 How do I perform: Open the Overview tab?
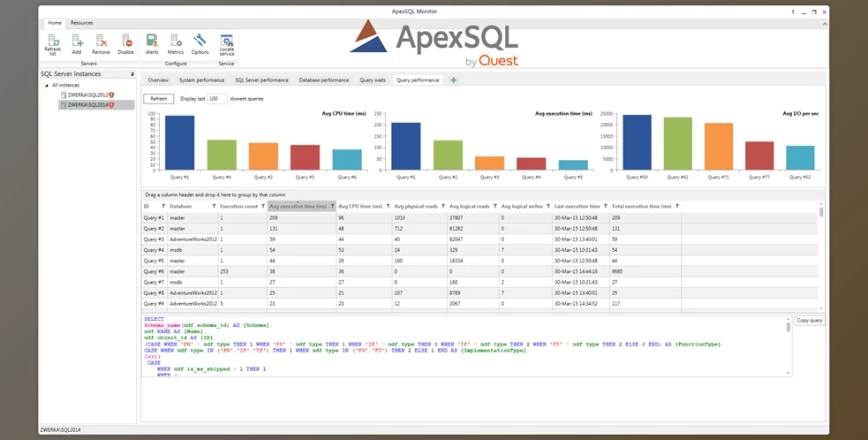[x=158, y=80]
